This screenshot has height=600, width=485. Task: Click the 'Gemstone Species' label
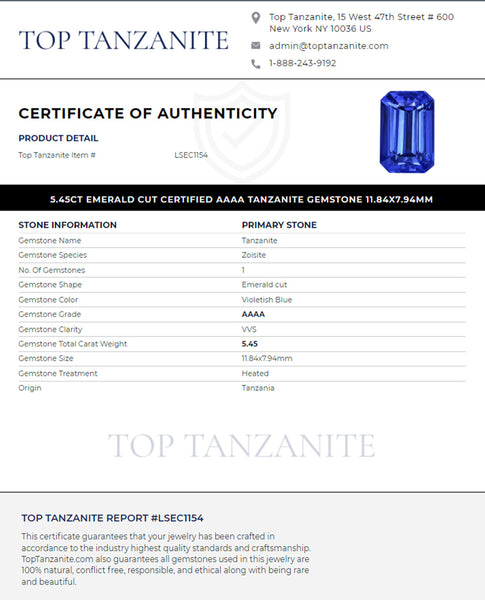[52, 255]
